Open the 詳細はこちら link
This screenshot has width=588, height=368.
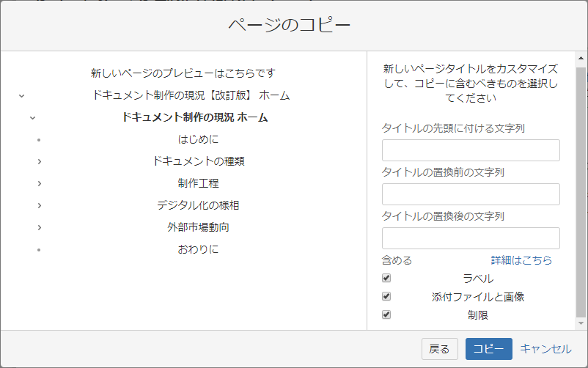point(521,260)
